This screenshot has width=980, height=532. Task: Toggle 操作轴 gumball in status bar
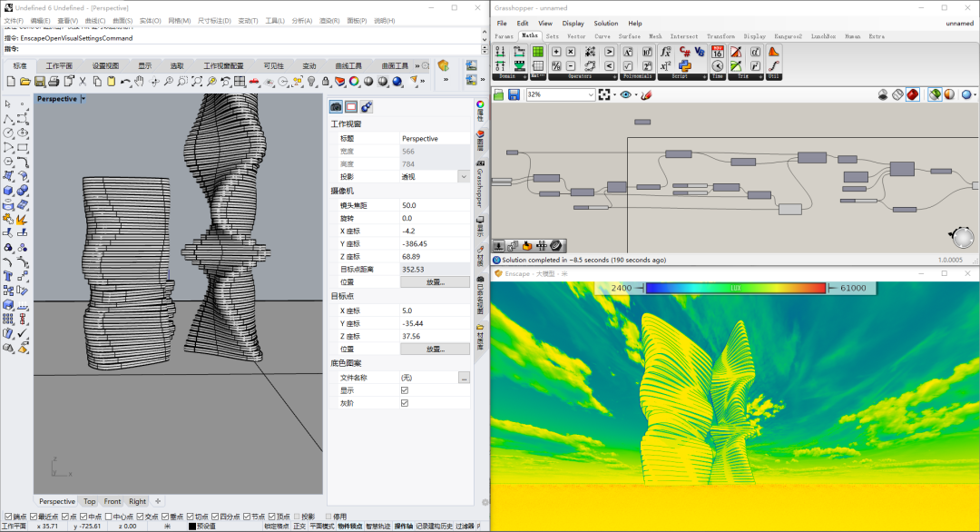pyautogui.click(x=403, y=527)
